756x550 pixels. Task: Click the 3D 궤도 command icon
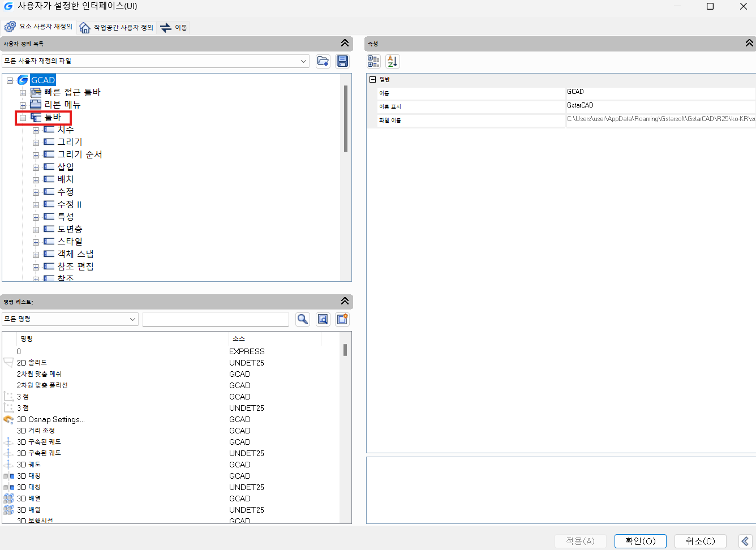pyautogui.click(x=8, y=465)
